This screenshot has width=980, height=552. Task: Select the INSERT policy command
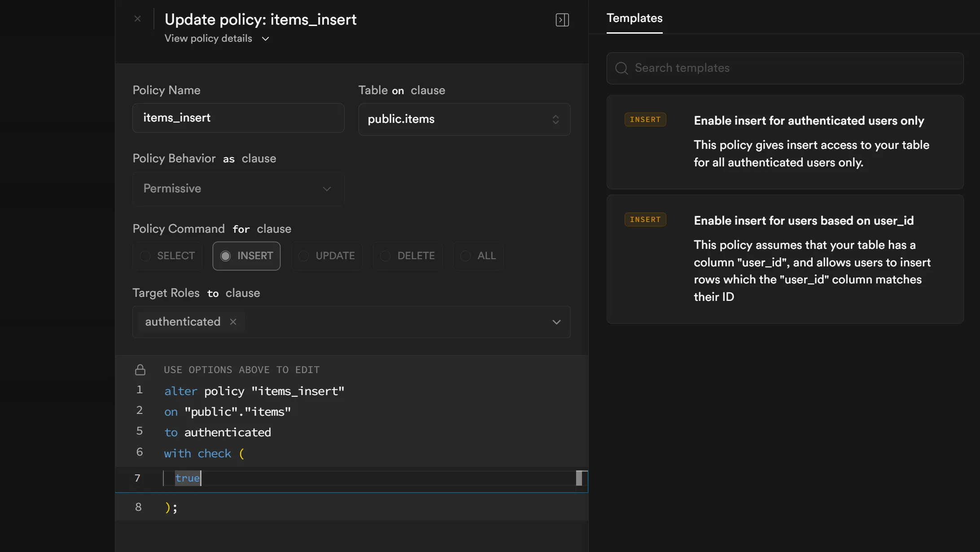pos(246,256)
